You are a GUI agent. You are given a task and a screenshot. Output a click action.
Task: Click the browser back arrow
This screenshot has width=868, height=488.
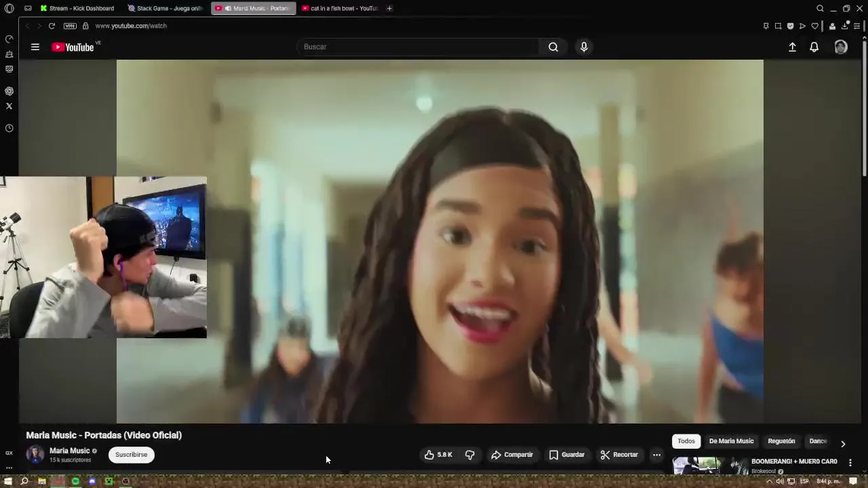pyautogui.click(x=28, y=26)
